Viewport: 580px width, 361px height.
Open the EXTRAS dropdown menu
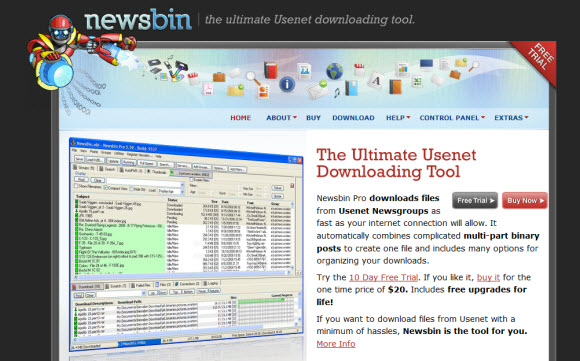point(511,118)
